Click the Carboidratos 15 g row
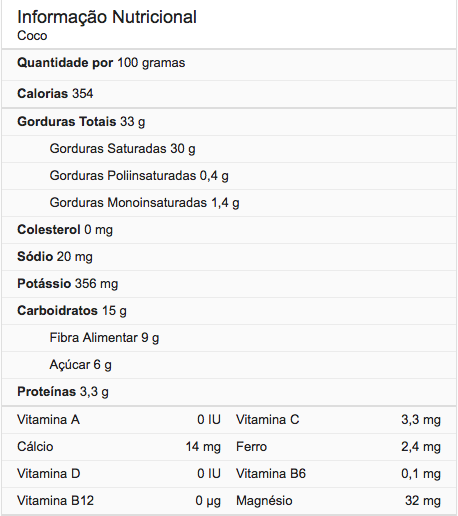458x516 pixels. point(229,311)
